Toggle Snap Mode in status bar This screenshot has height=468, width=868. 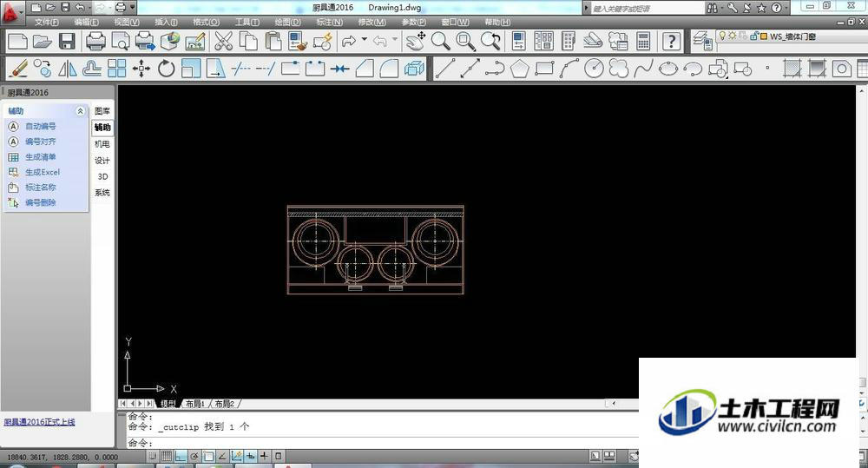[152, 457]
